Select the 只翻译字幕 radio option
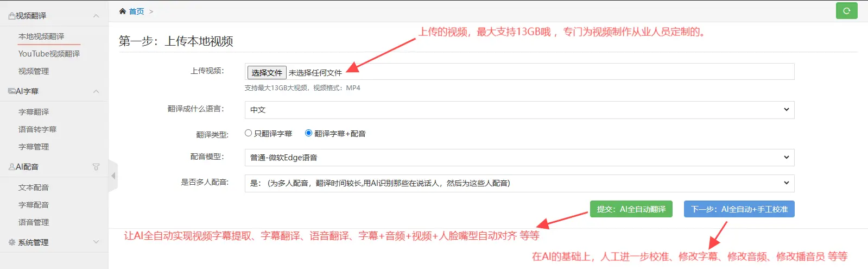The width and height of the screenshot is (868, 269). (249, 133)
